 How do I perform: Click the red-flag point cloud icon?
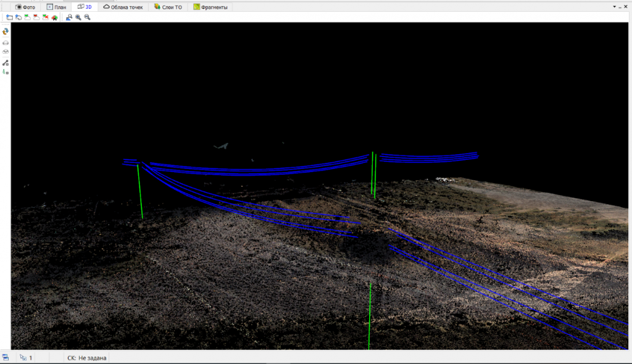[x=36, y=17]
